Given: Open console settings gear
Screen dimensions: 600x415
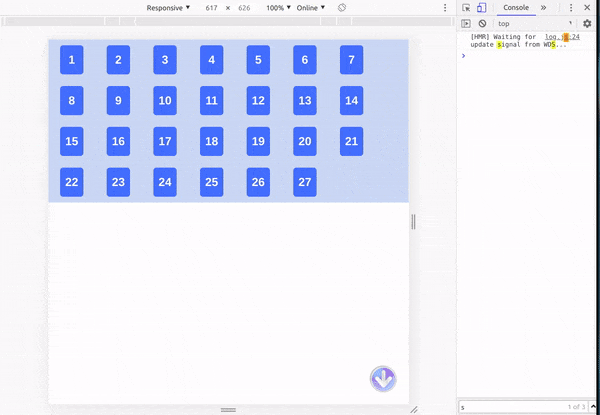Looking at the screenshot, I should 587,23.
